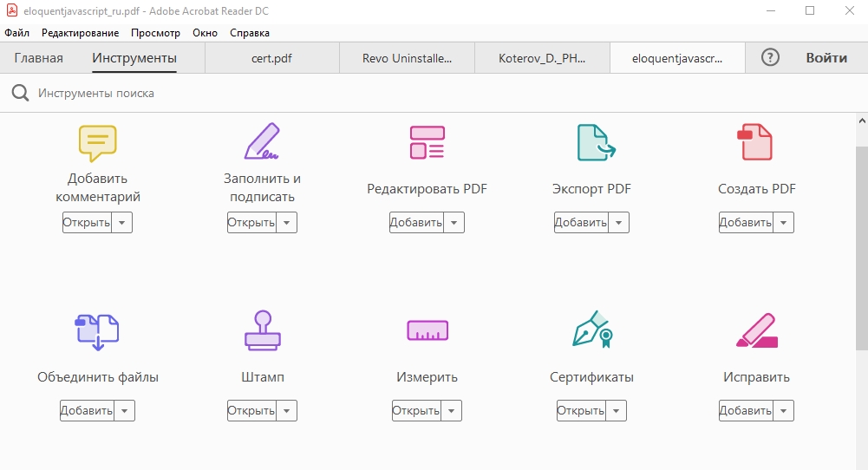Screen dimensions: 868x470
Task: Select the Export PDF teal icon
Action: [596, 142]
